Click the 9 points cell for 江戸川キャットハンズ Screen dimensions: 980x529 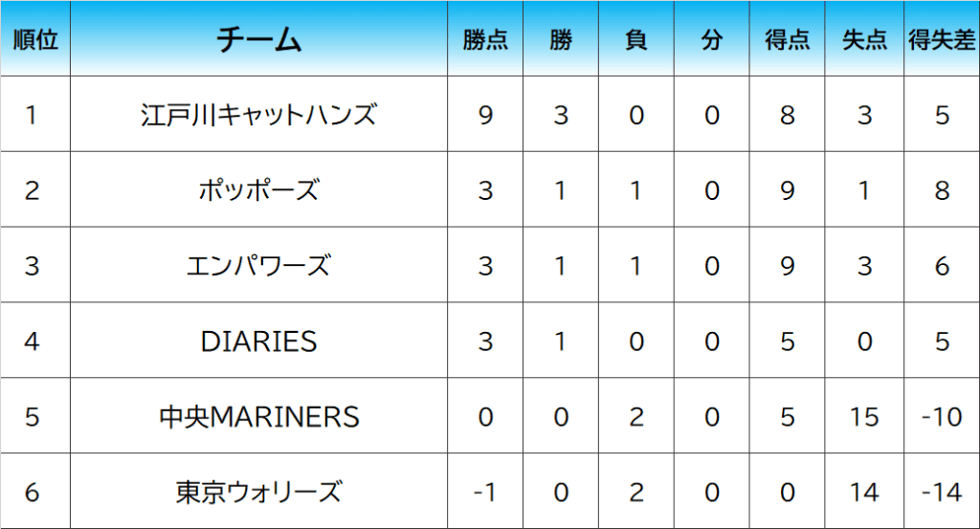click(x=485, y=114)
